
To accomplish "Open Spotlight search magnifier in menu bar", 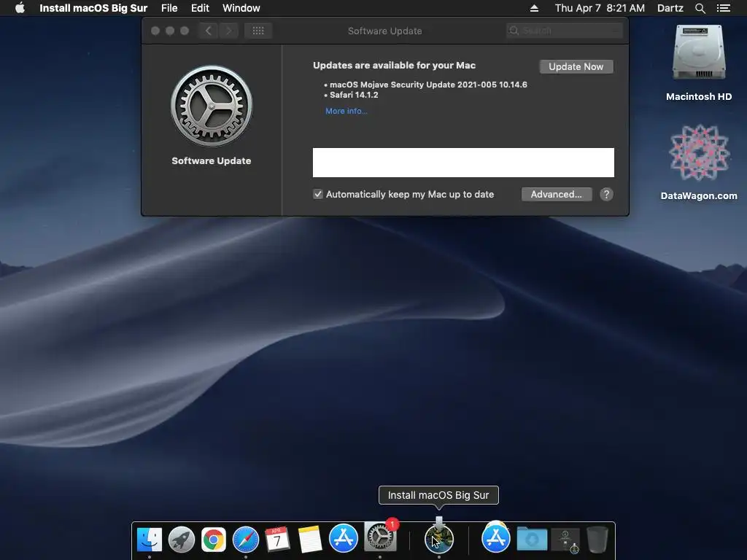I will tap(700, 8).
